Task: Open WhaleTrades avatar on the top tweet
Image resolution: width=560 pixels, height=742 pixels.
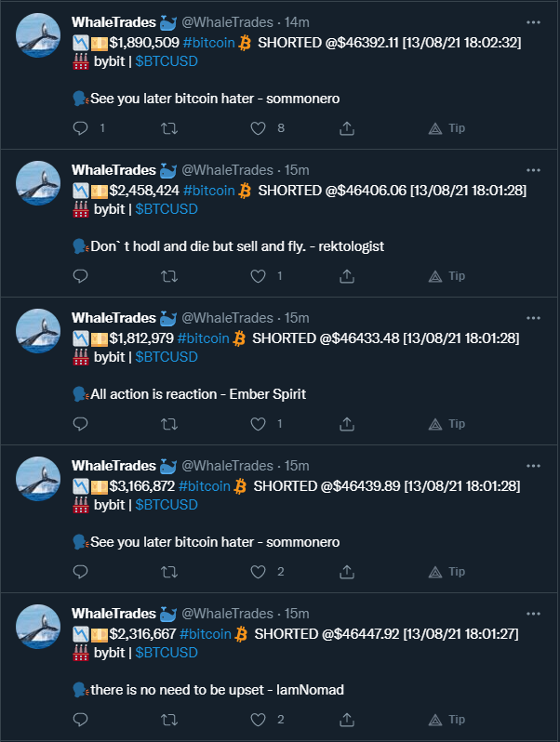Action: pyautogui.click(x=38, y=35)
